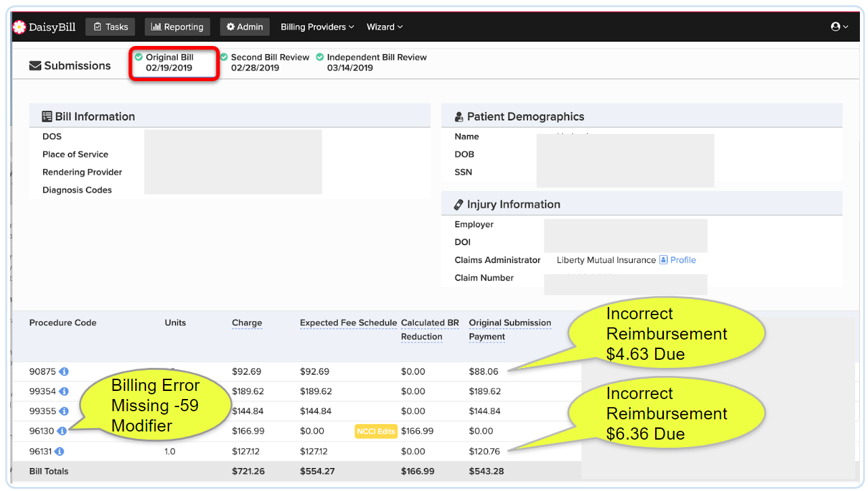This screenshot has width=868, height=491.
Task: Expand the Wizard dropdown menu
Action: click(x=384, y=27)
